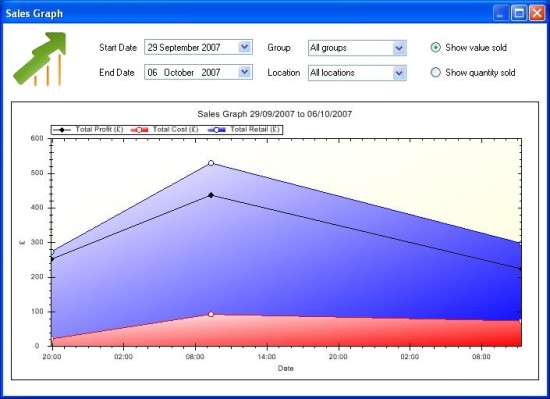Click the 600 y-axis value label
The height and width of the screenshot is (399, 550).
(37, 138)
